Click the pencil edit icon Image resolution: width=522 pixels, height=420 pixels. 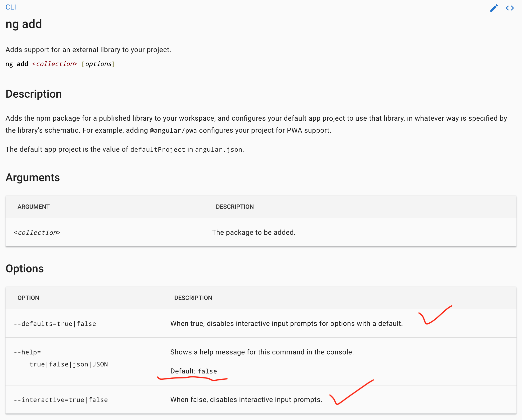(494, 8)
